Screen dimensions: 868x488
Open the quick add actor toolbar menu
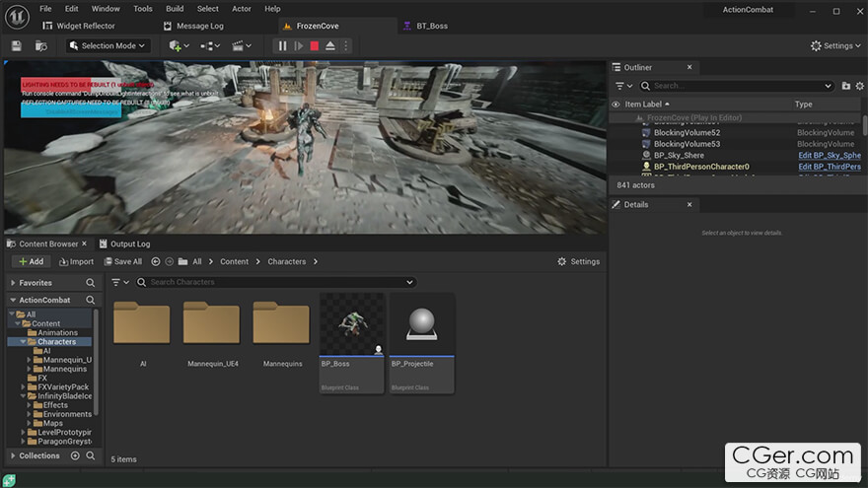click(x=180, y=45)
